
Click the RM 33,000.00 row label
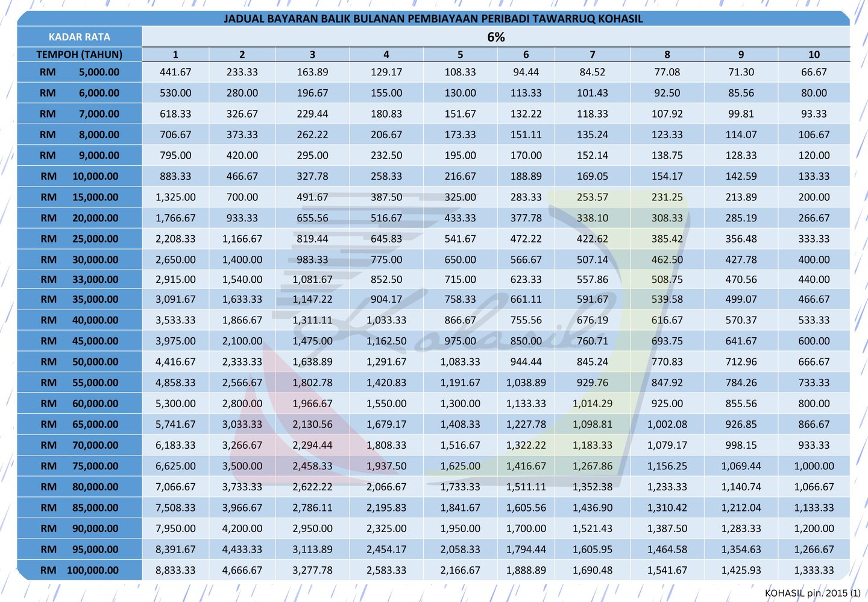tap(80, 279)
